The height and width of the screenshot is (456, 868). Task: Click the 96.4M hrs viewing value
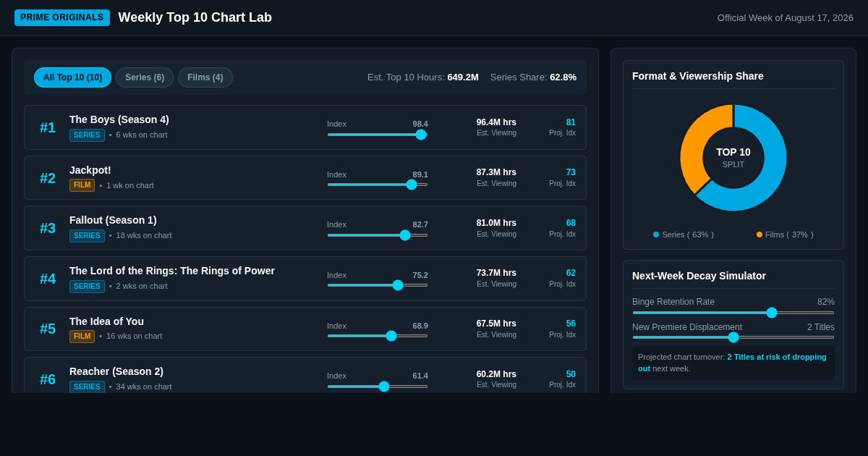496,122
